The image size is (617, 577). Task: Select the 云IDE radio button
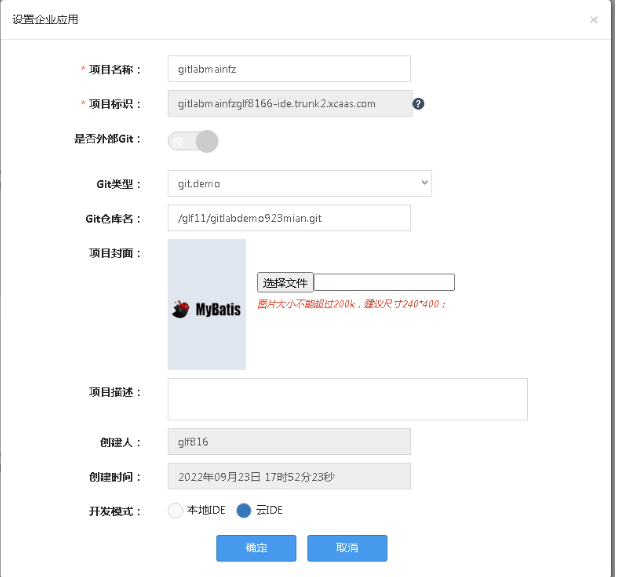pyautogui.click(x=244, y=511)
